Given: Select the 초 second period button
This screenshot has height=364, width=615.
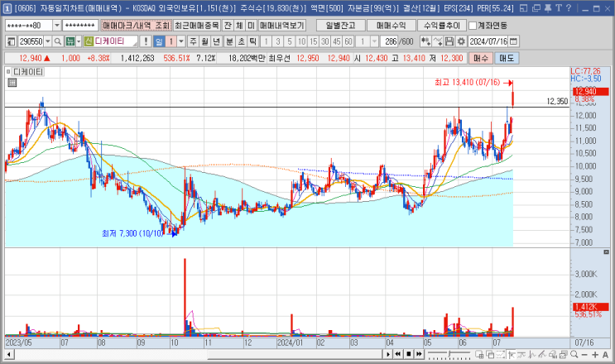Looking at the screenshot, I should click(242, 41).
